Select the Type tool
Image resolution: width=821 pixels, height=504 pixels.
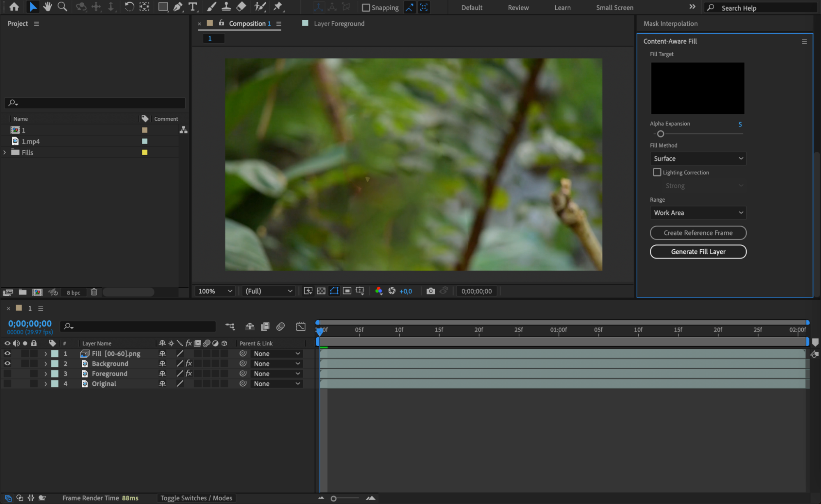(192, 7)
